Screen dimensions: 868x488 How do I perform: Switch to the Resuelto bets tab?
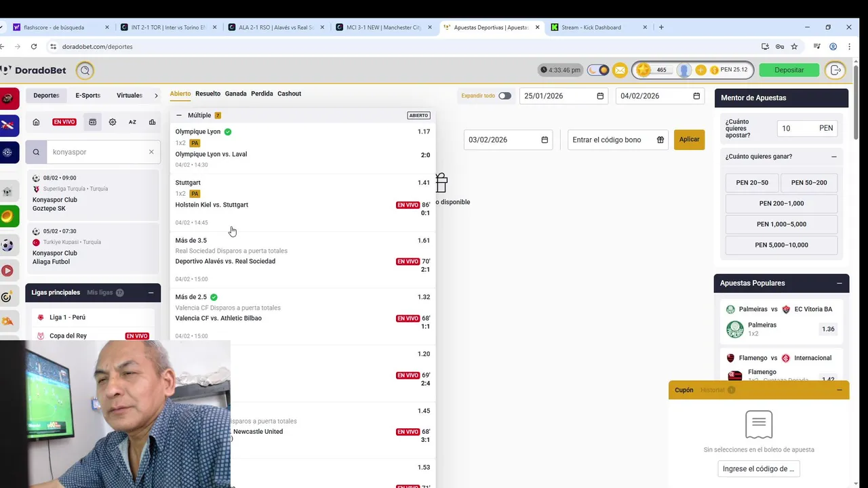(208, 94)
